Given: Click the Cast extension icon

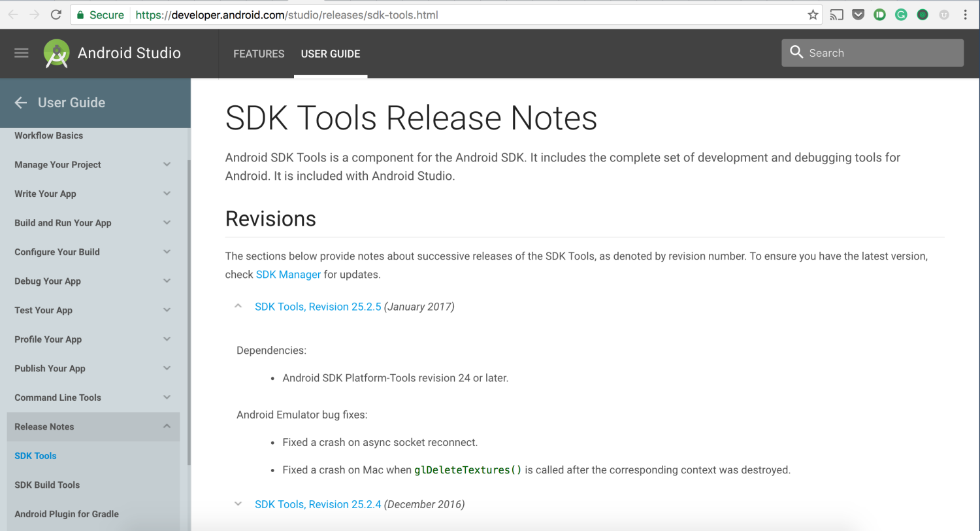Looking at the screenshot, I should (837, 14).
